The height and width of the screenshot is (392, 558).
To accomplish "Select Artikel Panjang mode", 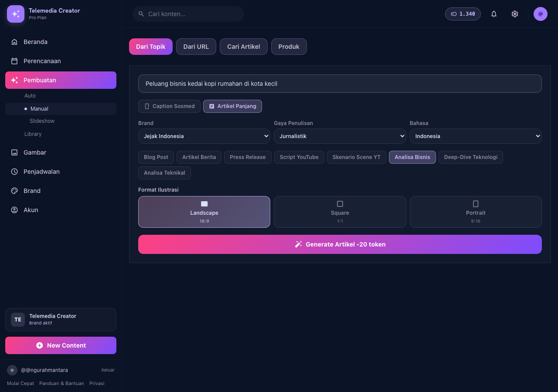I will click(233, 106).
